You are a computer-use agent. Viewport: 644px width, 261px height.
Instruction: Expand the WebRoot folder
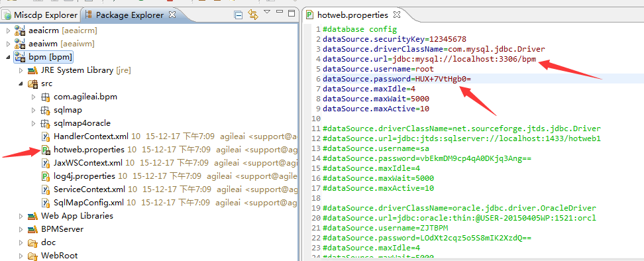[21, 256]
